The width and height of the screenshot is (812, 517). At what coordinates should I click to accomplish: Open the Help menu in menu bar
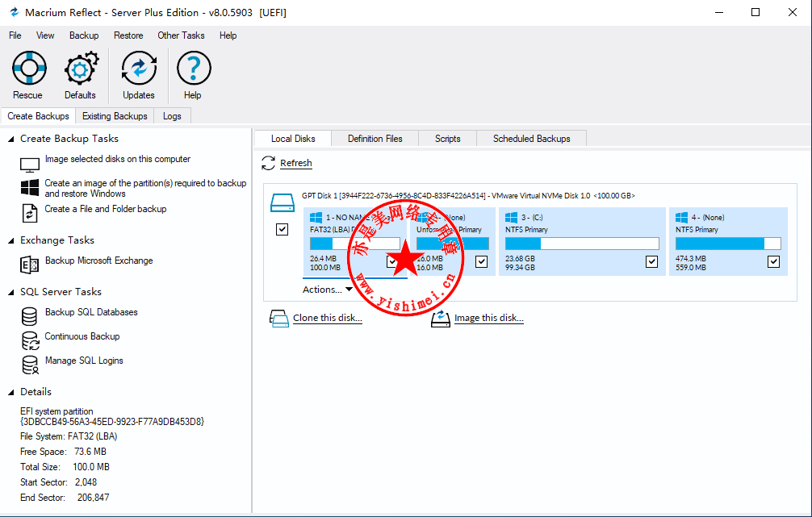228,35
